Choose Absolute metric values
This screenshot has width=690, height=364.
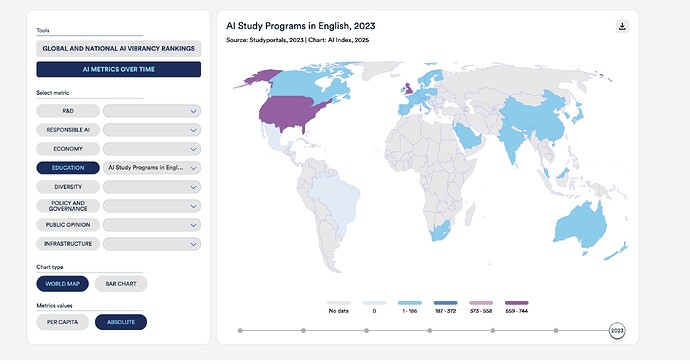pos(121,322)
